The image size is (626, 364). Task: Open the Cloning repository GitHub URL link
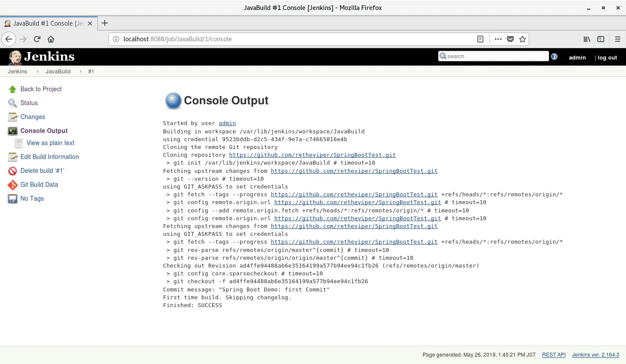(313, 155)
